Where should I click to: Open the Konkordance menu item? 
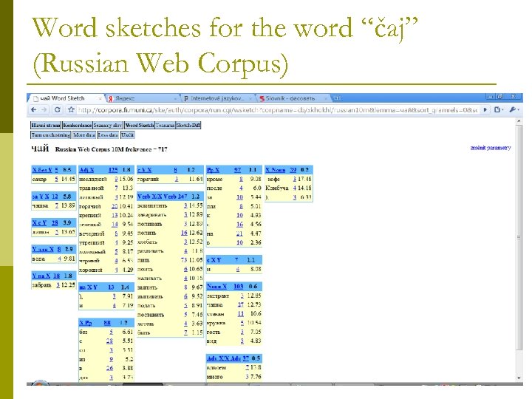click(x=78, y=125)
